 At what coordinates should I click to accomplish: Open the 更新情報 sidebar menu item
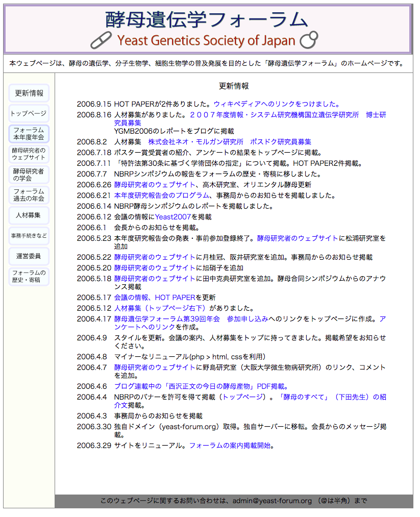(29, 93)
